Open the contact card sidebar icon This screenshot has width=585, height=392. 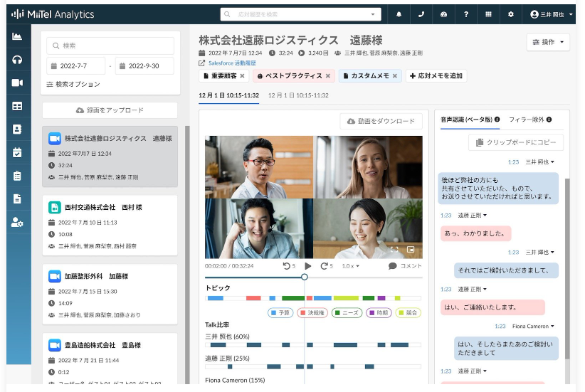pos(17,129)
